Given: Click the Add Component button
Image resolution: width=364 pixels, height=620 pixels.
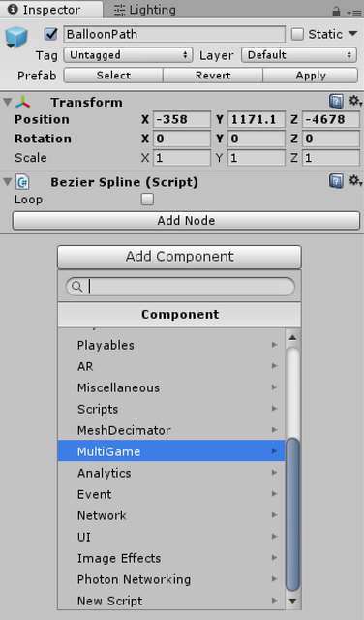Looking at the screenshot, I should tap(179, 257).
